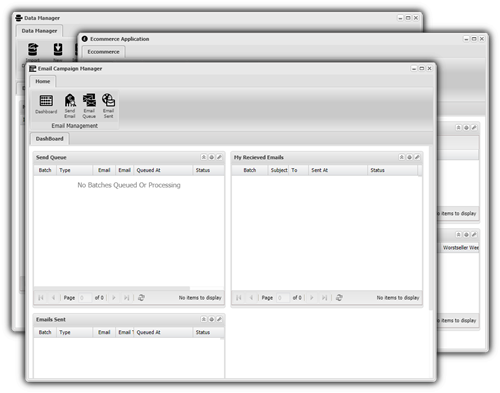Open the Dashboard ribbon icon
The width and height of the screenshot is (500, 393).
click(46, 104)
